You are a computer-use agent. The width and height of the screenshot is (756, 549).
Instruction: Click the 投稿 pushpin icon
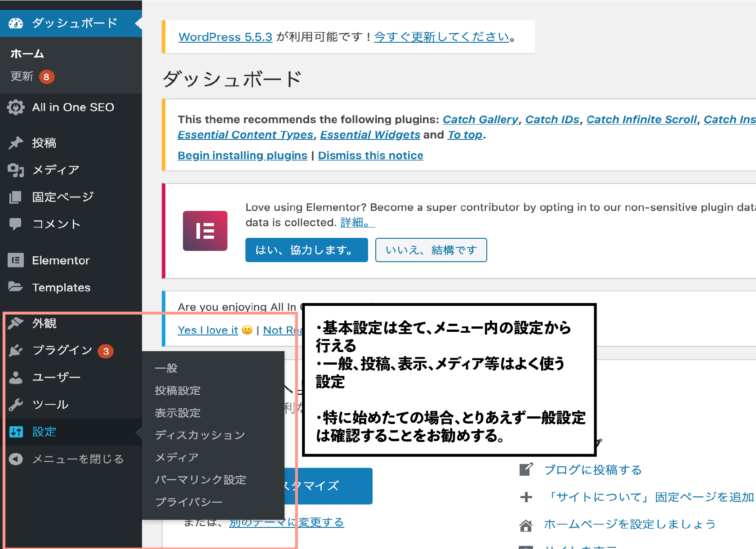click(16, 143)
